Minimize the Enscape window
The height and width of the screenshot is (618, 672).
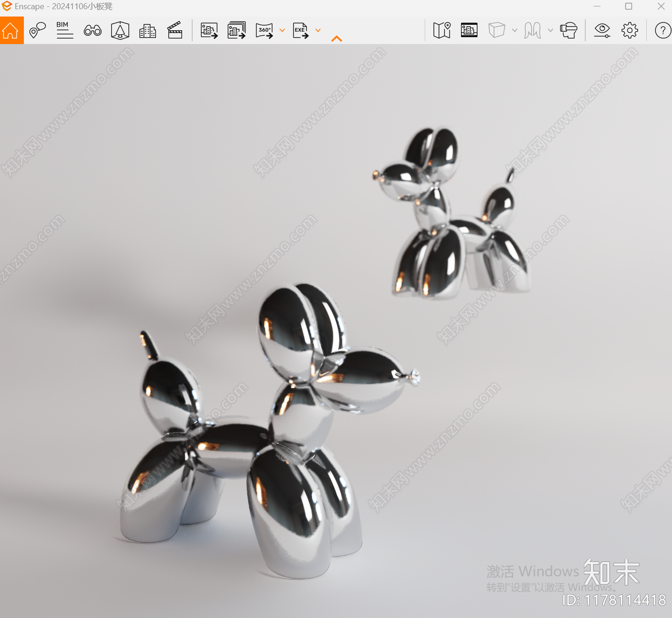point(597,6)
